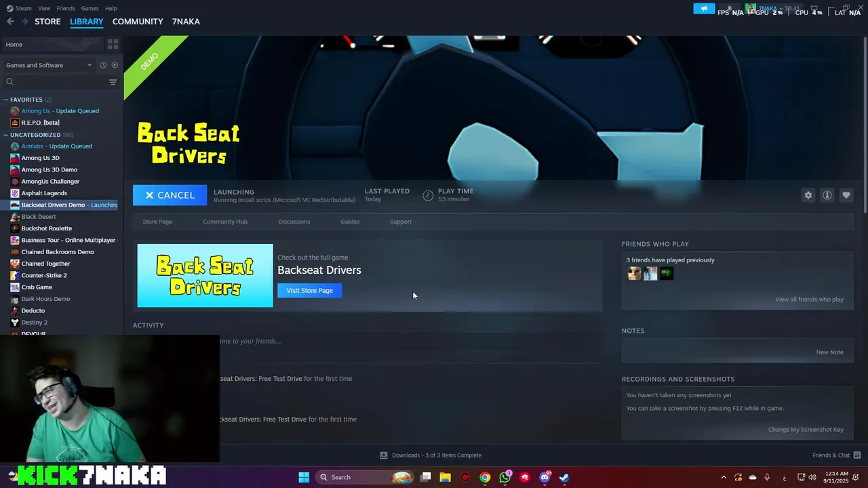Select Deducto in library list
868x488 pixels.
tap(33, 310)
